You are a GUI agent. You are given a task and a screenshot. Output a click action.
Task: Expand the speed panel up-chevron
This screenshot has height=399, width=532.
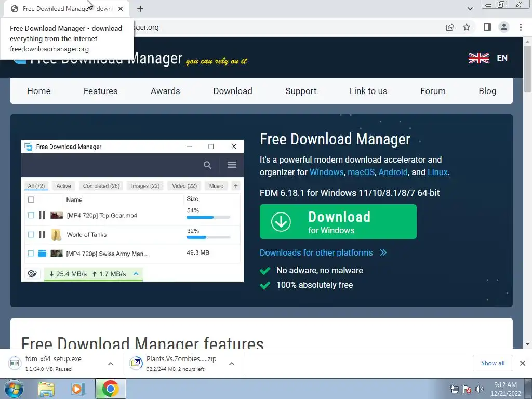(x=136, y=273)
